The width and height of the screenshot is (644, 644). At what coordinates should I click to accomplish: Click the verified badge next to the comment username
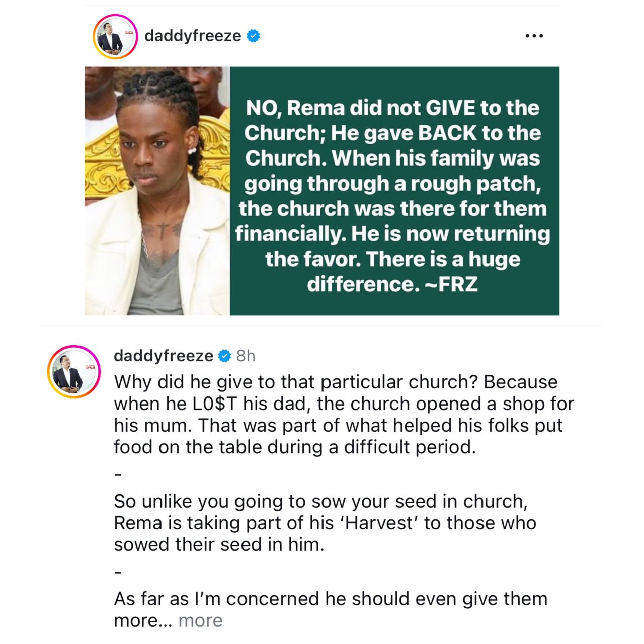click(223, 356)
